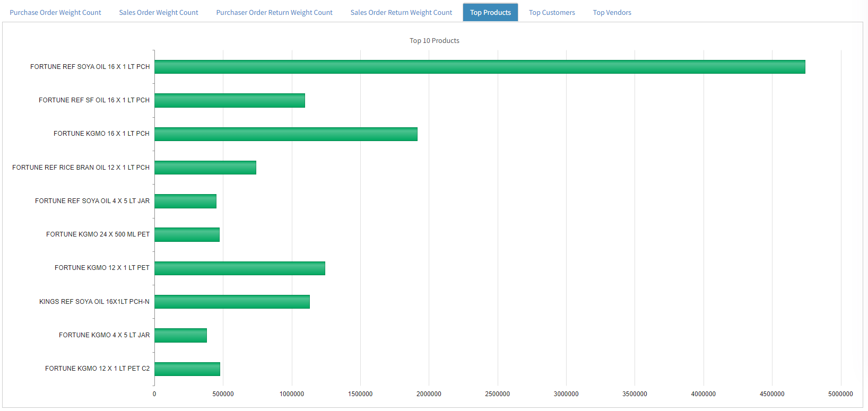Click the FORTUNE KGMO 24 X 500 ML PET bar

click(x=187, y=234)
